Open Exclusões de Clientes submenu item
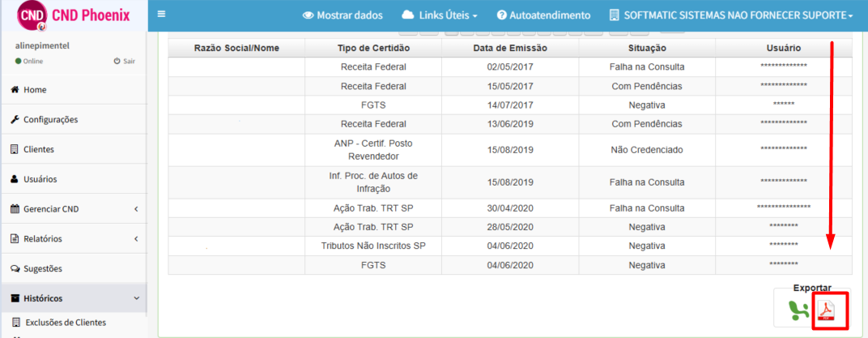868x338 pixels. (66, 323)
